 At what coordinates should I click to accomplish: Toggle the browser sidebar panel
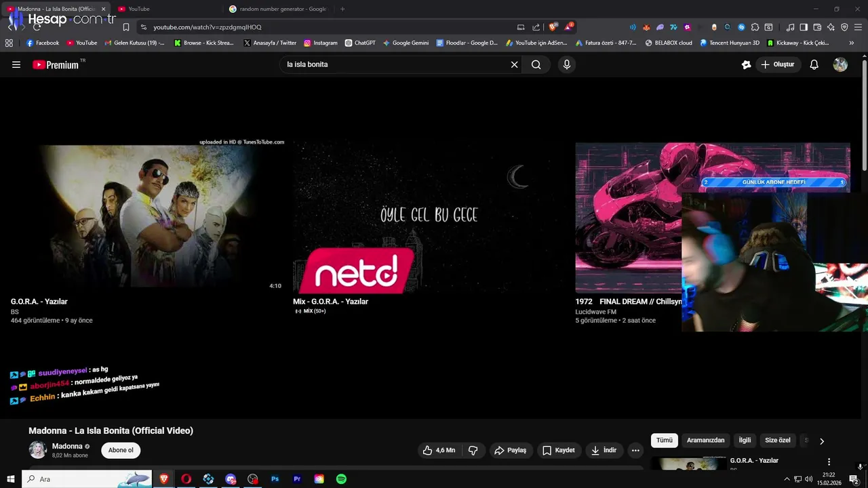click(804, 27)
